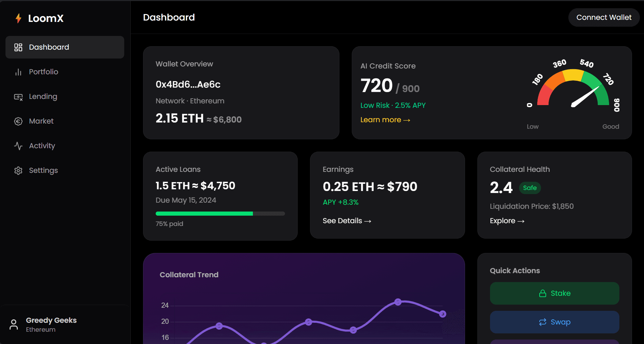
Task: Click the LoomX lightning bolt logo
Action: click(18, 18)
